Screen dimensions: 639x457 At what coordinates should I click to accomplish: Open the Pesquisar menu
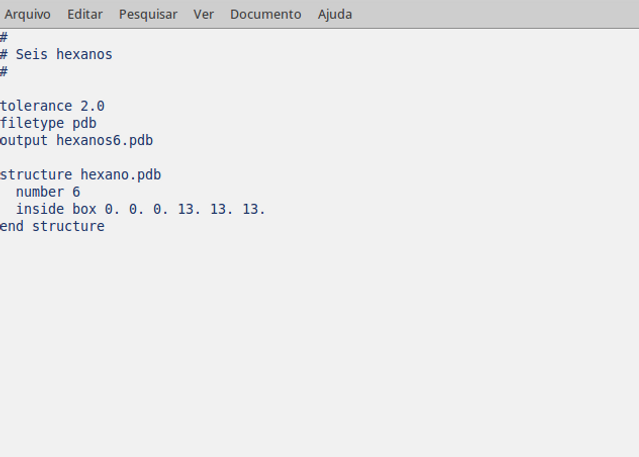(x=148, y=14)
